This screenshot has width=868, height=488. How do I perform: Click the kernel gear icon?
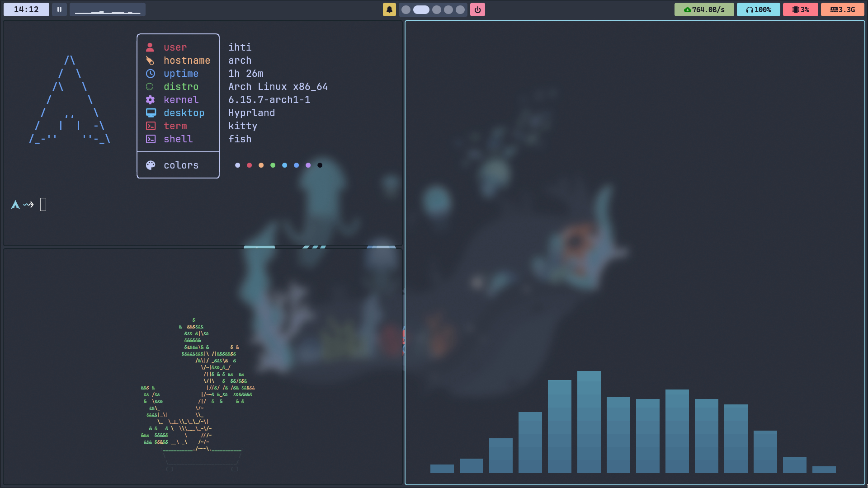point(151,100)
